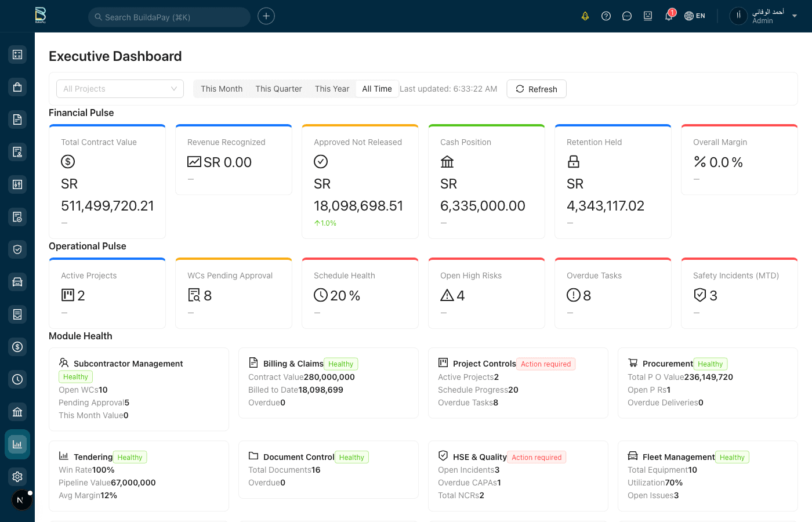The height and width of the screenshot is (522, 812).
Task: Expand the Admin user profile menu
Action: click(764, 16)
